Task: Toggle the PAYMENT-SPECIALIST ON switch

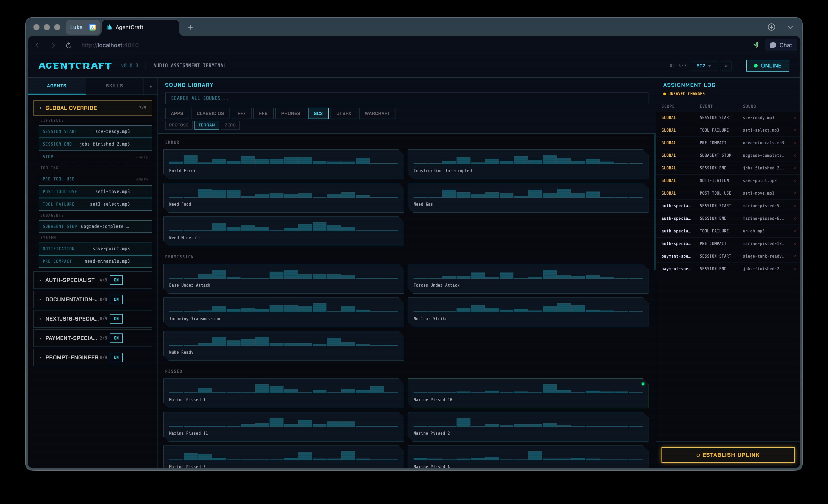Action: (x=116, y=338)
